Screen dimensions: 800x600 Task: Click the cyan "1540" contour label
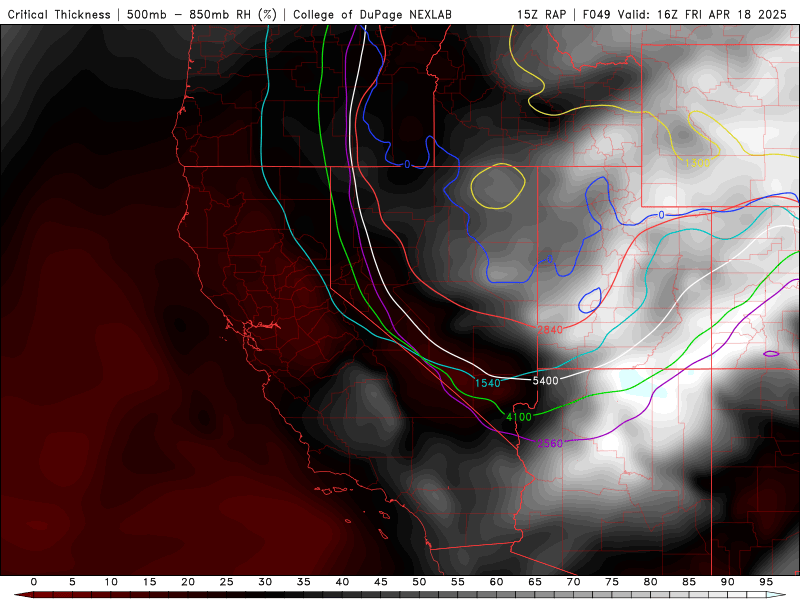[x=487, y=383]
